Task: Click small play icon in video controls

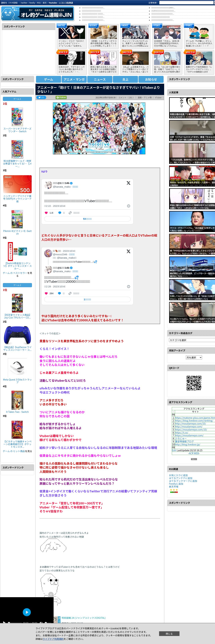Action: [x=4, y=622]
